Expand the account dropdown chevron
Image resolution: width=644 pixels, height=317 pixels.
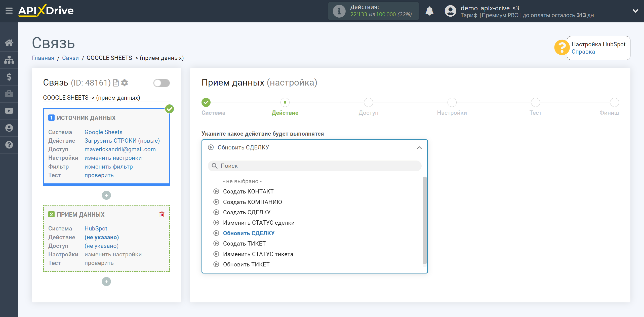pyautogui.click(x=635, y=11)
